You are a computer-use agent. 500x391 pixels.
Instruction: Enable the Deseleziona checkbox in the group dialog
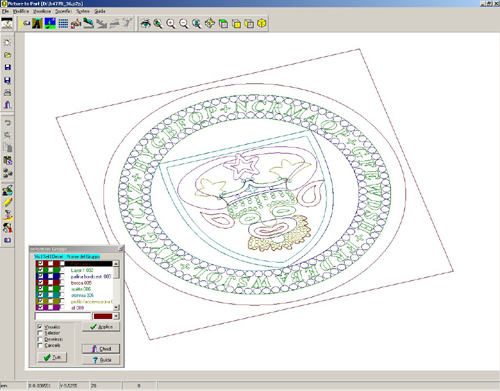[40, 339]
